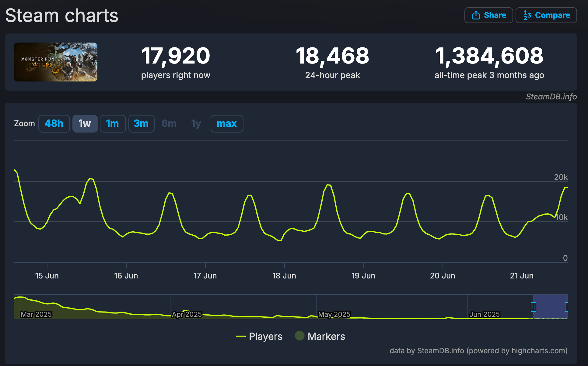Toggle the Markers series in legend
This screenshot has height=366, width=588.
[320, 336]
